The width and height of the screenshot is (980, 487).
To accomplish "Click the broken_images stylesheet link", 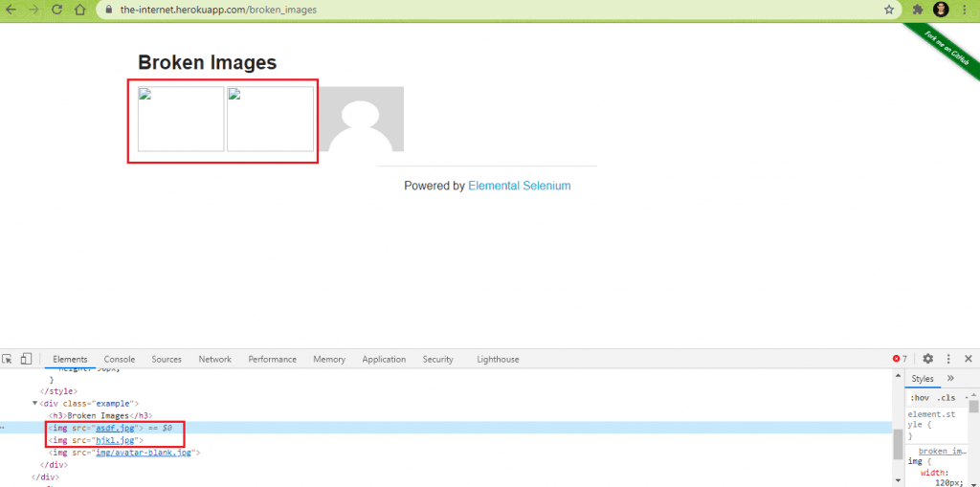I will click(943, 451).
